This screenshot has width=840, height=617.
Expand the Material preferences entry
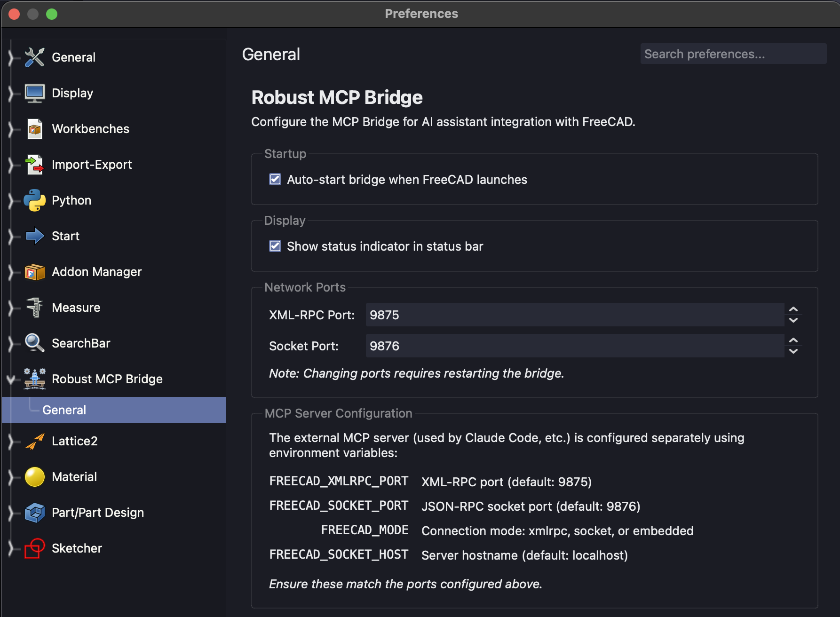(x=11, y=476)
